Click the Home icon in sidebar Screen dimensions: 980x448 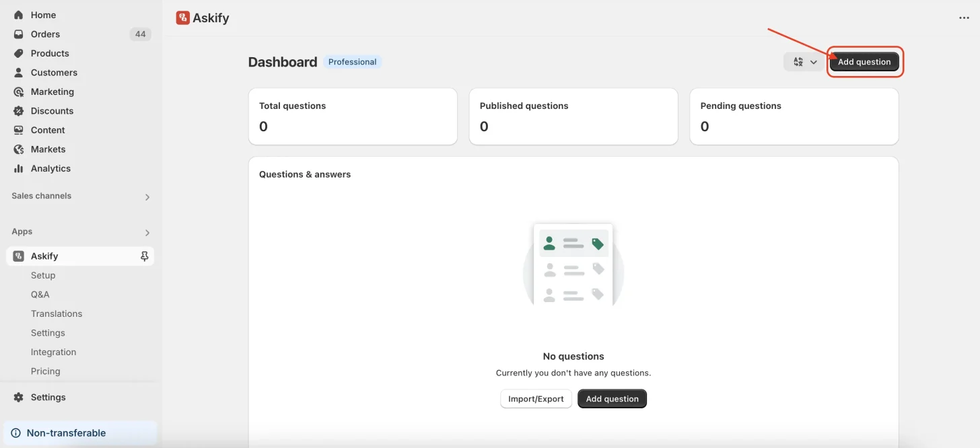[x=19, y=15]
